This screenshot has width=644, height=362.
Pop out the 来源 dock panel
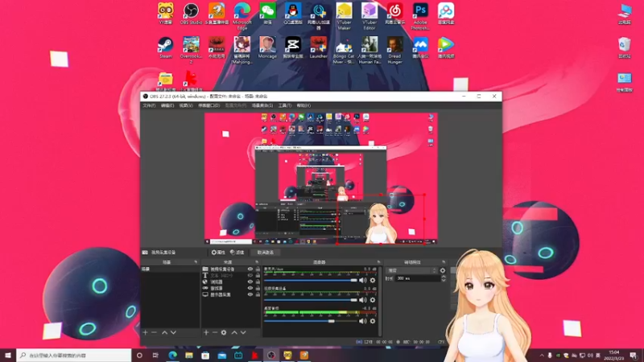[x=257, y=262]
